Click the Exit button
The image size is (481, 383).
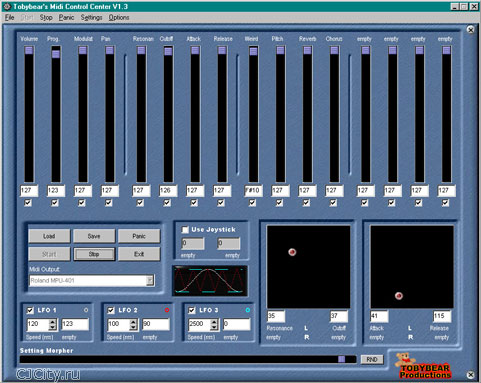[x=139, y=254]
